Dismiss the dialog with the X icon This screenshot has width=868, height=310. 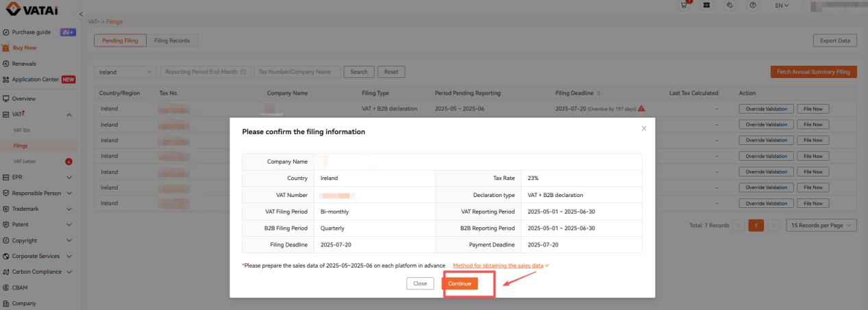pos(644,128)
